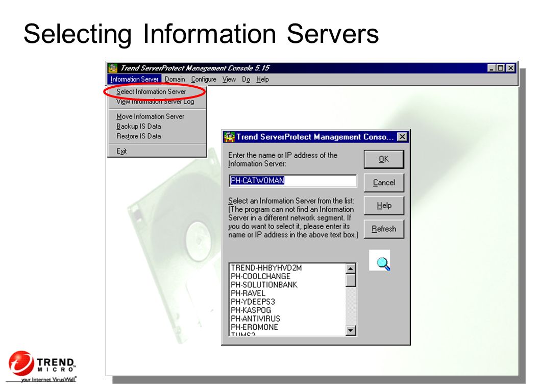The image size is (539, 392).
Task: Click the Management Console main window title icon
Action: 112,68
